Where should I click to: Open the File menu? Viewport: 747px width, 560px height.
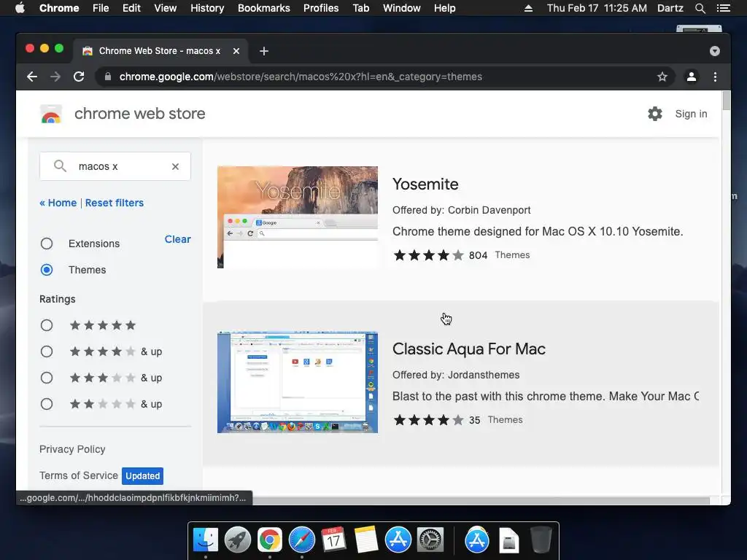(x=101, y=8)
